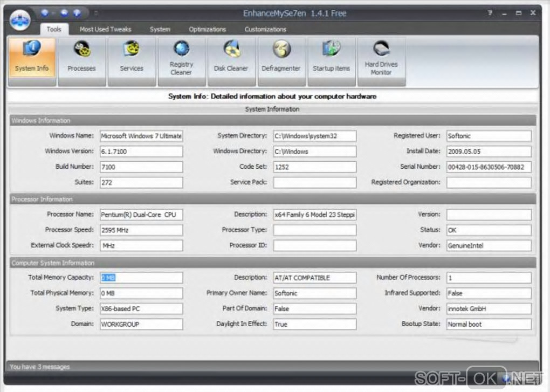Image resolution: width=550 pixels, height=392 pixels.
Task: Select the Windows Name text field
Action: 141,136
